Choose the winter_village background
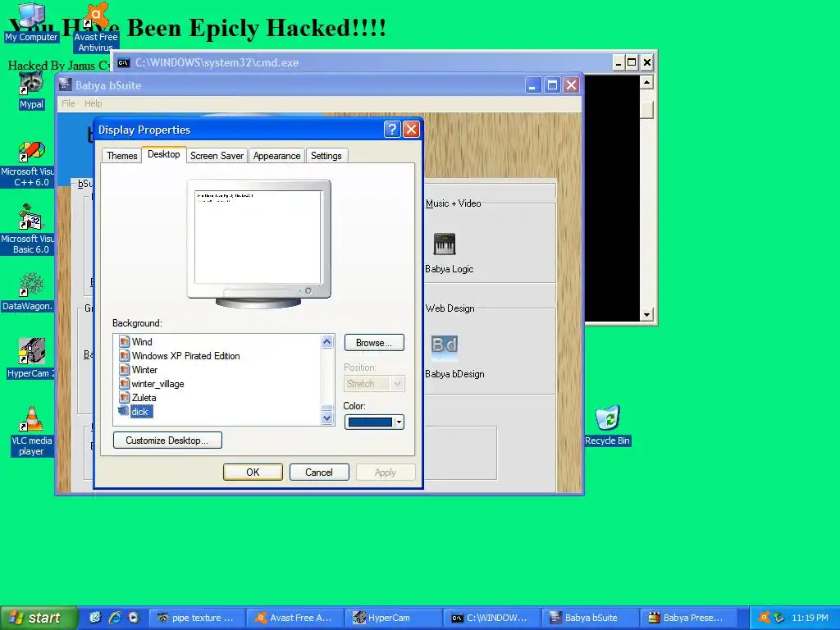 pyautogui.click(x=157, y=384)
